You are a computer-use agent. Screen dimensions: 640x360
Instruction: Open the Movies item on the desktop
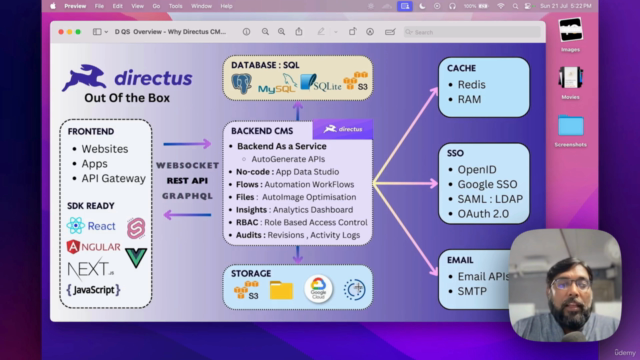(x=570, y=82)
